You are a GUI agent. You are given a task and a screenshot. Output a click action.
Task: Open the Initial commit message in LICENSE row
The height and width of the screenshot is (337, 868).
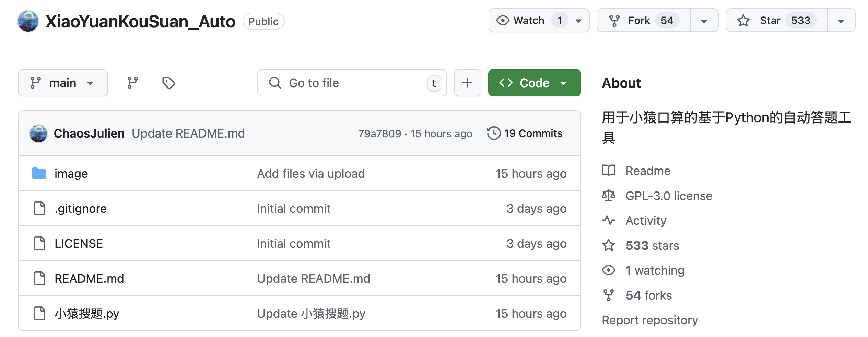pyautogui.click(x=294, y=244)
